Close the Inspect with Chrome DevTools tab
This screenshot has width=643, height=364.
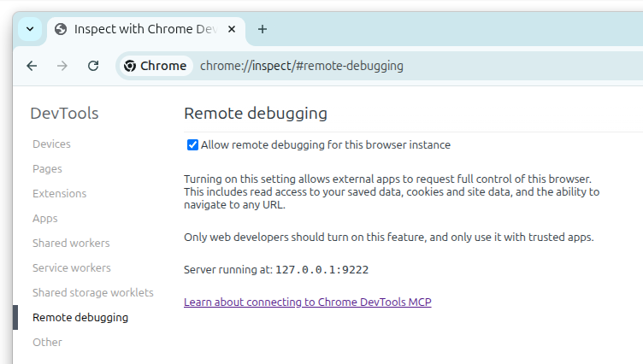coord(232,29)
